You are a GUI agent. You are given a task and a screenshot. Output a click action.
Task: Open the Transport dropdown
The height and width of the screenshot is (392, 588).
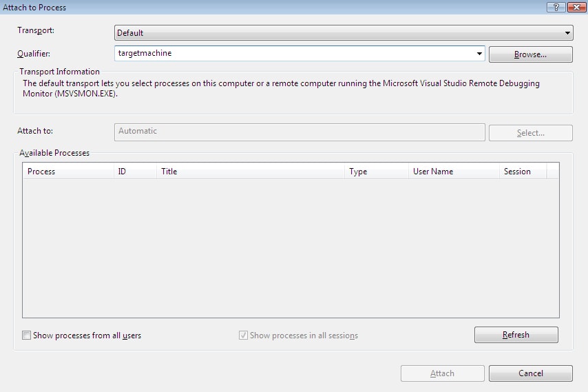(344, 32)
